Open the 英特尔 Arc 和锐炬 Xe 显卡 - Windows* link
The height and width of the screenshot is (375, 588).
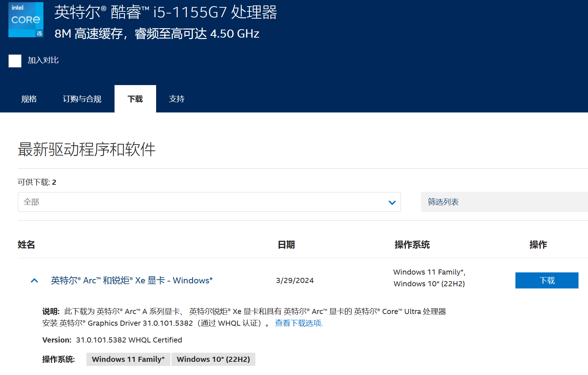click(x=132, y=280)
